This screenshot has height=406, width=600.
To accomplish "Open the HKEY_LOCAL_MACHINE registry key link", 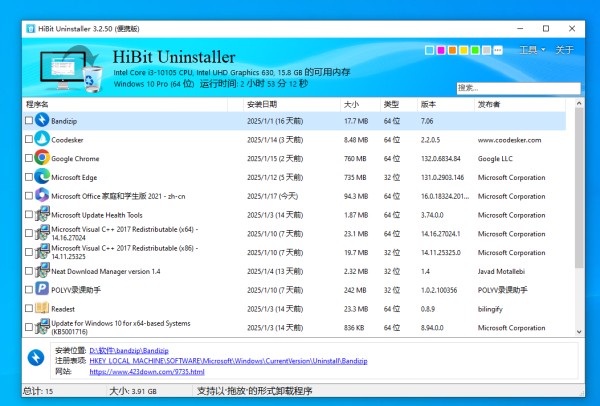I will pos(228,361).
